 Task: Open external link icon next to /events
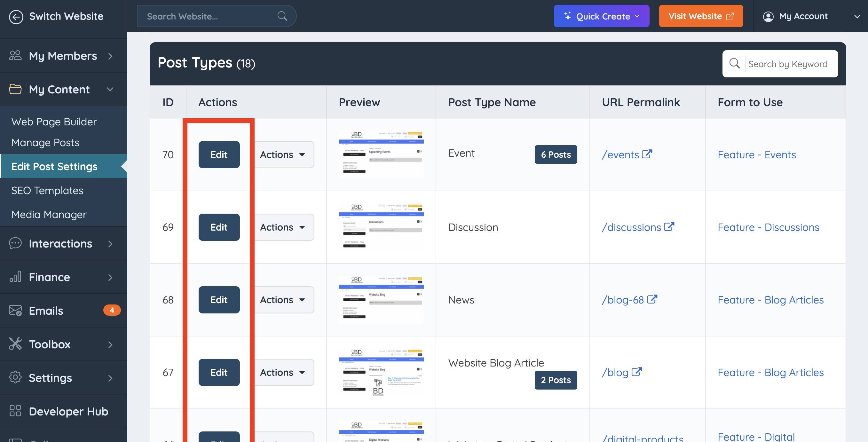(x=647, y=154)
